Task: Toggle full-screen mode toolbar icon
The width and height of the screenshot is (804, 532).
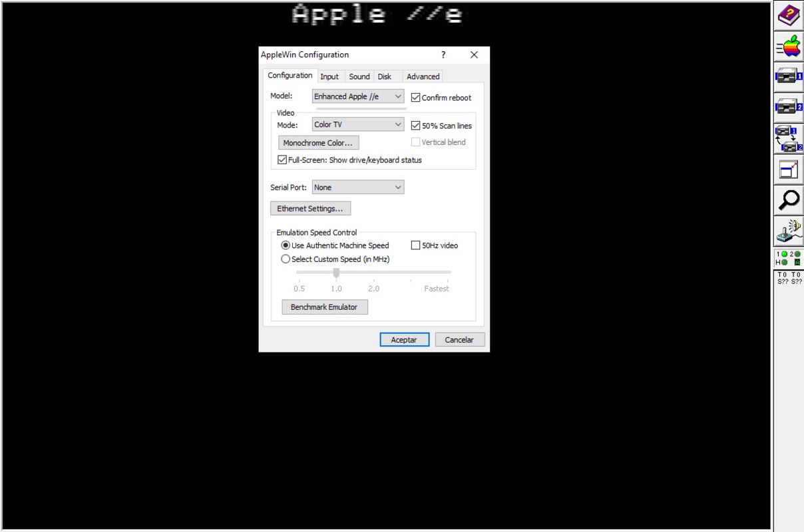Action: tap(789, 169)
